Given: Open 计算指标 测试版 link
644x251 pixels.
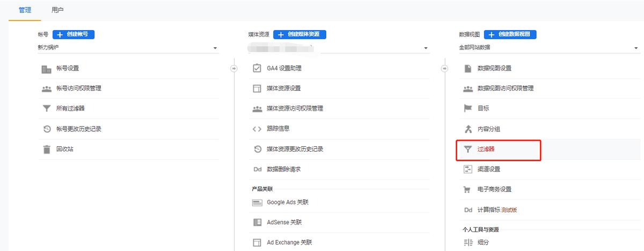Looking at the screenshot, I should click(x=497, y=210).
